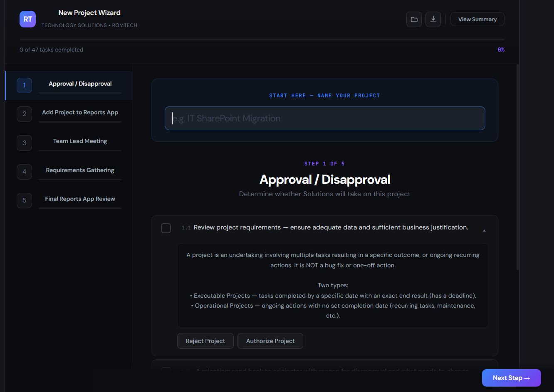This screenshot has height=392, width=554.
Task: Click the 'Approval / Disapproval' main heading
Action: (x=325, y=180)
